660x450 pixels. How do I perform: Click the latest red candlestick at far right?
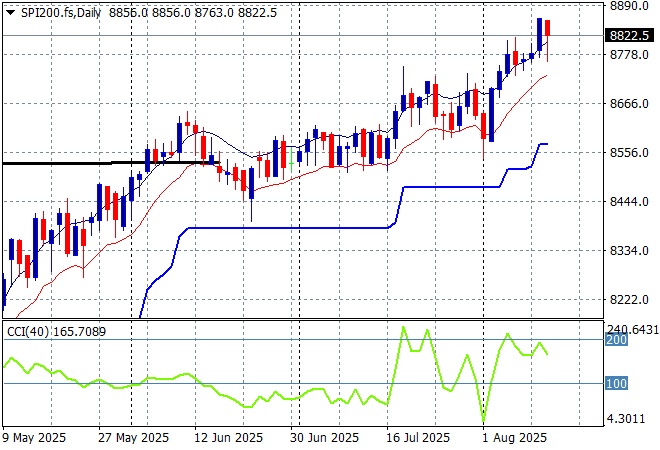tap(547, 29)
